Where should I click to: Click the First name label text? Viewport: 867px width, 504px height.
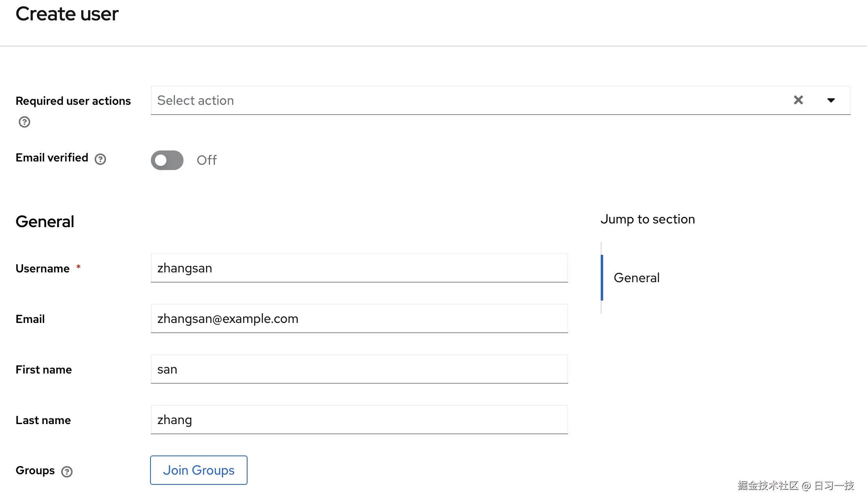click(x=44, y=369)
